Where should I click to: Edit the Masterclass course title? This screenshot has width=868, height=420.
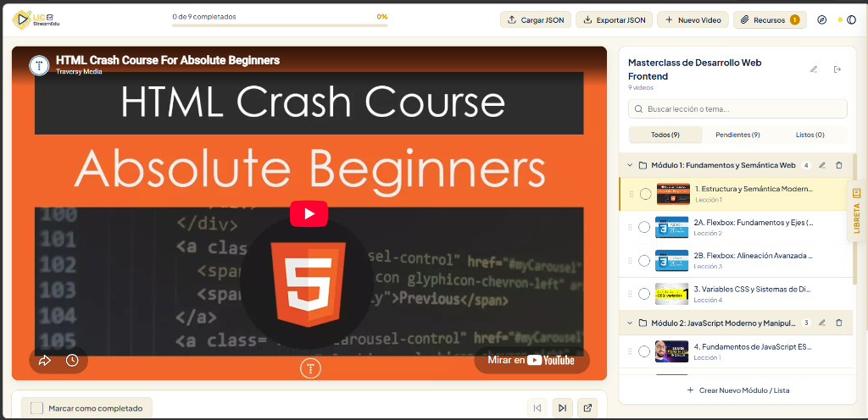[814, 69]
